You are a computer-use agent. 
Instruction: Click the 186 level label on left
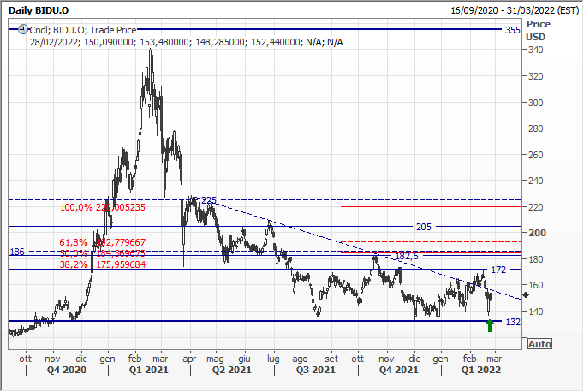point(17,252)
